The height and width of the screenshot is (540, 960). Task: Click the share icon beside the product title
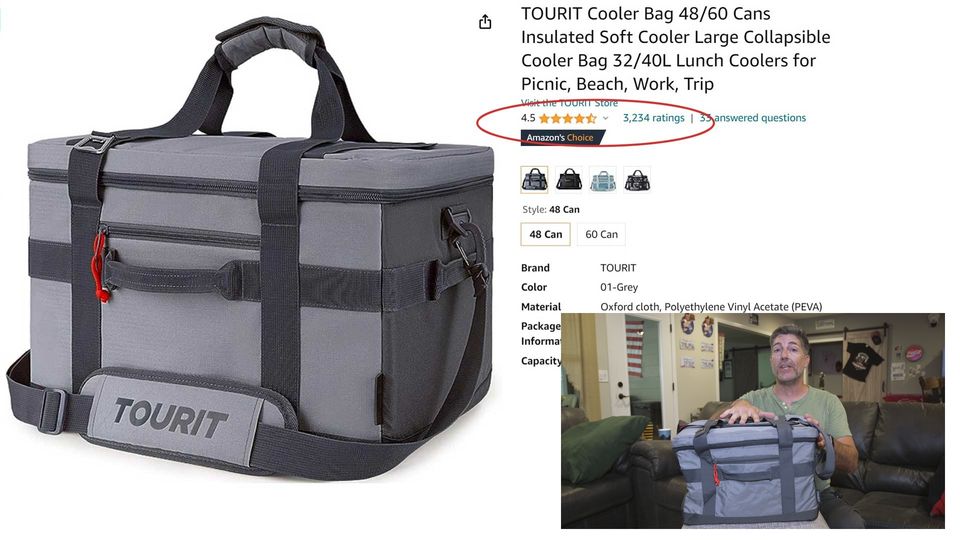(485, 23)
